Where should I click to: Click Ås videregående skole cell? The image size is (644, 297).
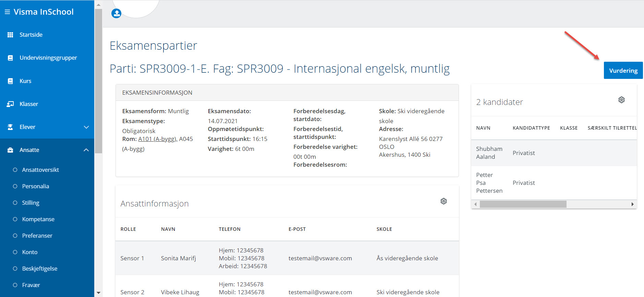tap(407, 258)
